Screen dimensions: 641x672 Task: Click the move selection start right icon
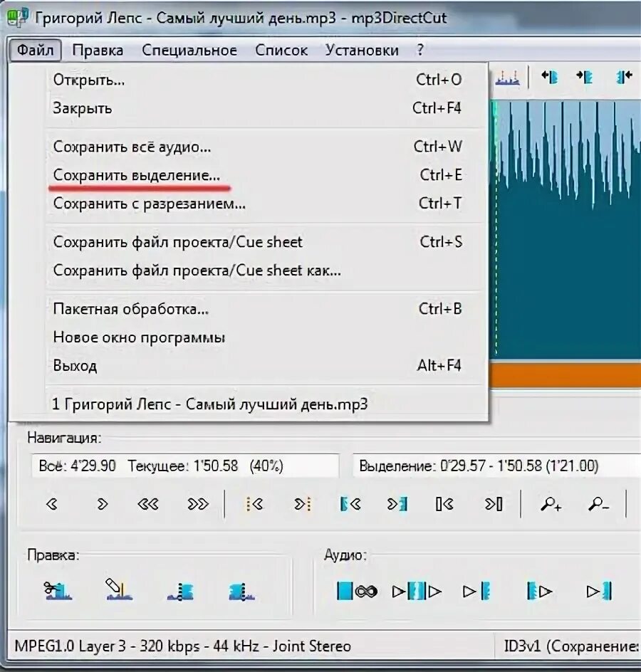click(585, 77)
